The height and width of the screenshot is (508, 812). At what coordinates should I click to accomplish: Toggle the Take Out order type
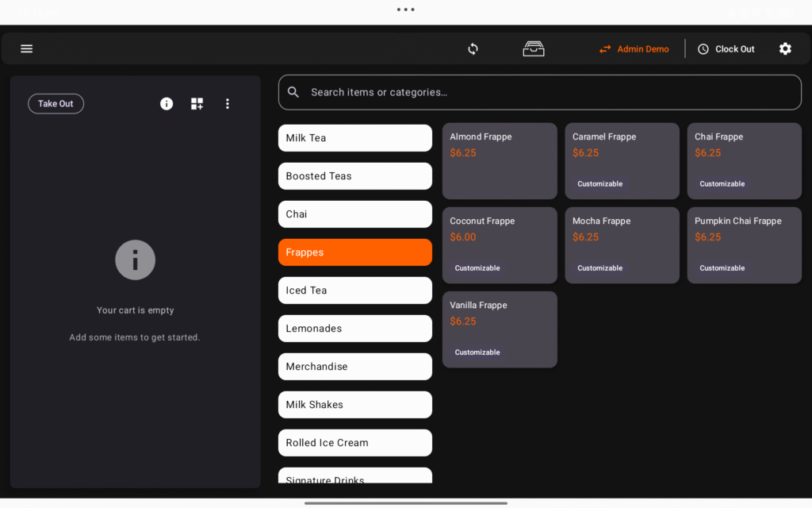click(56, 104)
